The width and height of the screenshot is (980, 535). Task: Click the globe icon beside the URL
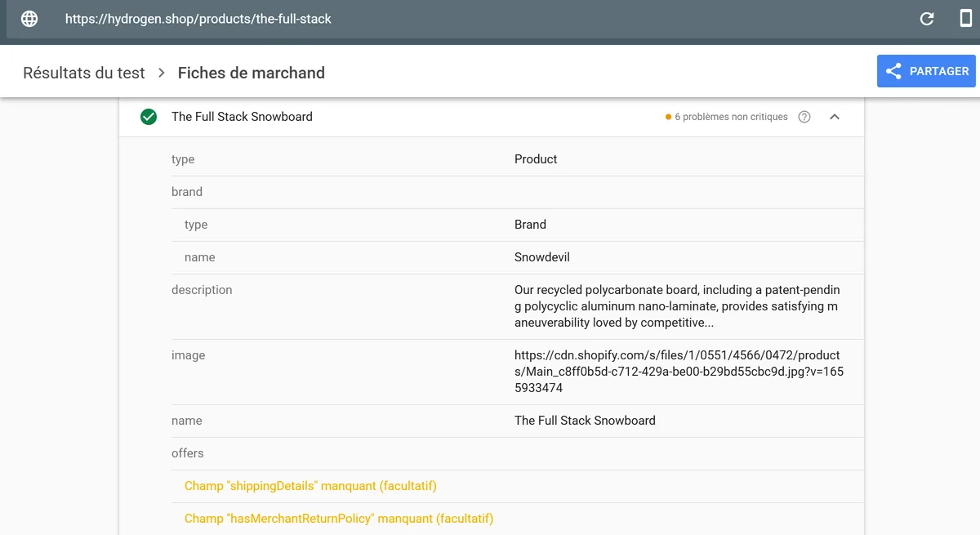(x=29, y=19)
